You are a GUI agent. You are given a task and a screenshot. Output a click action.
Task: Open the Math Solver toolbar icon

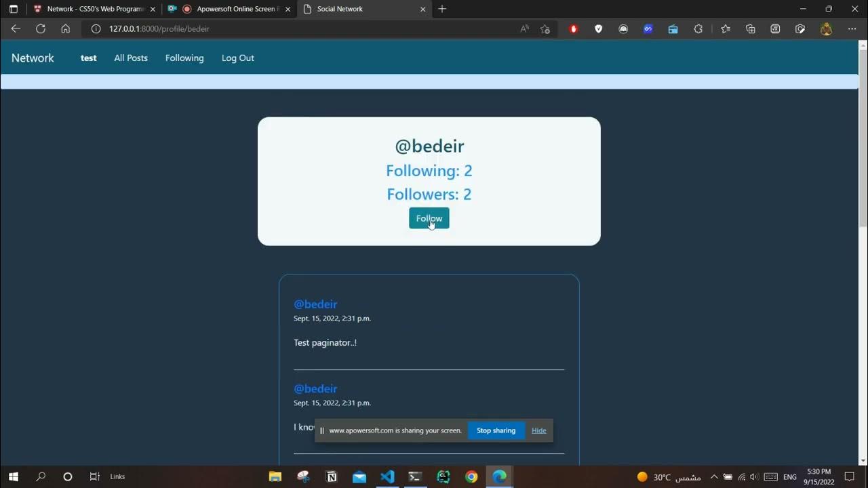point(775,29)
